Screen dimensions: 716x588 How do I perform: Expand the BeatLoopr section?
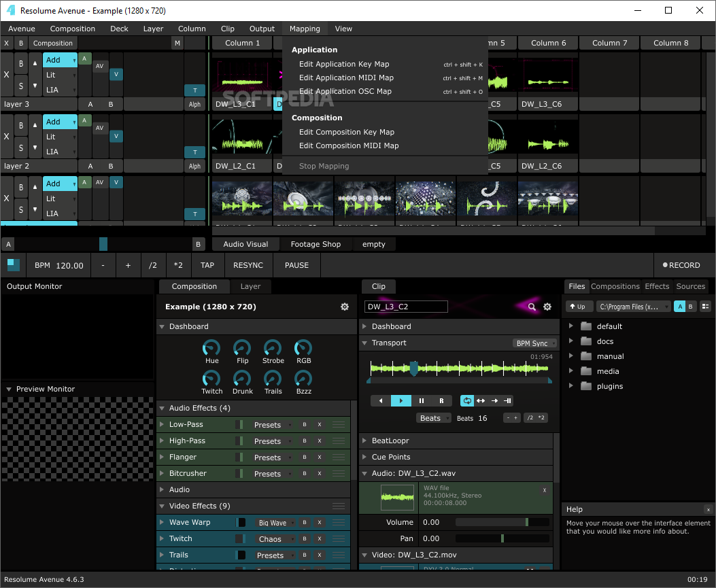tap(364, 440)
